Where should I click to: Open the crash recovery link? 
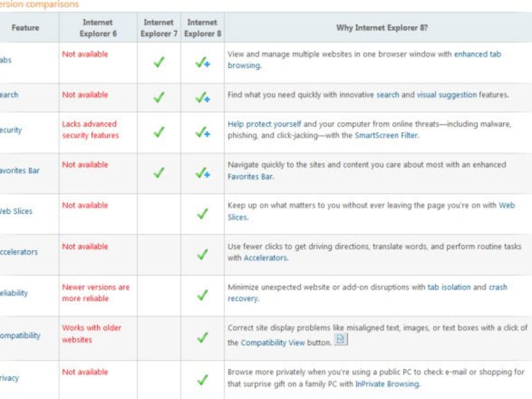497,287
